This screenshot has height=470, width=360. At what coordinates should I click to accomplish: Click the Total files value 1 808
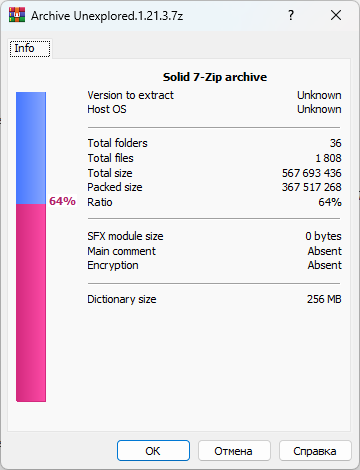pyautogui.click(x=328, y=158)
